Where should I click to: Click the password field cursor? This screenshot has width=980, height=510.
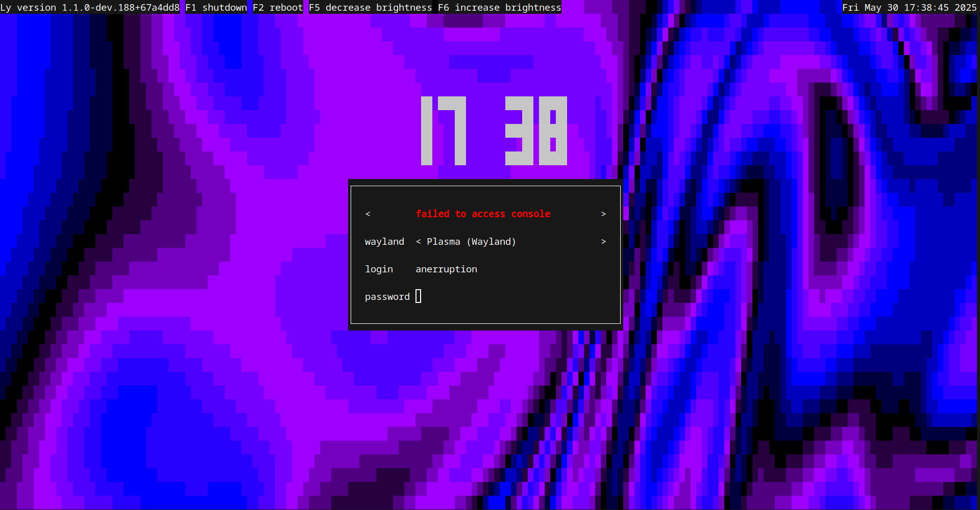click(419, 296)
